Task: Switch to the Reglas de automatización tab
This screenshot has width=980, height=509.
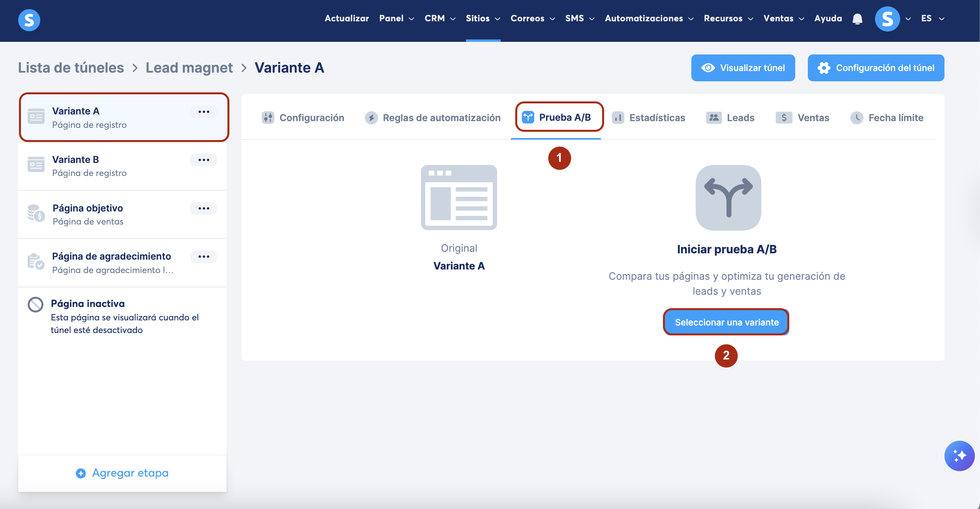Action: pos(433,118)
